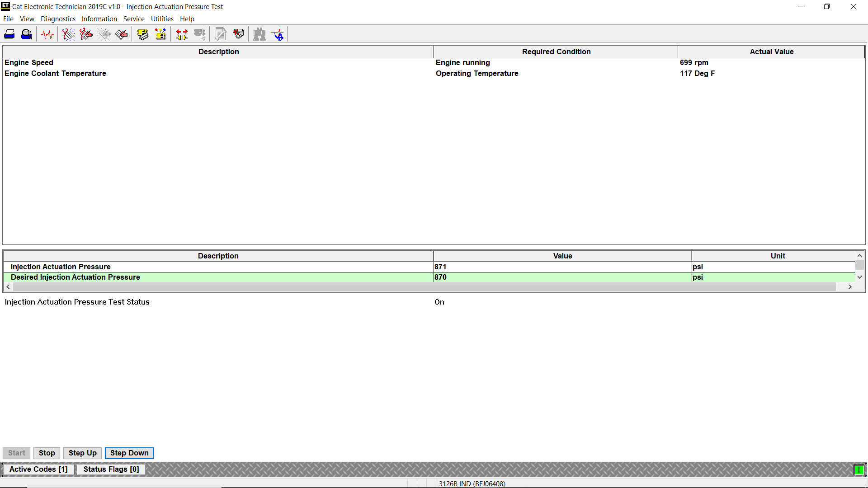Click the horizontal scrollbar left arrow

[x=8, y=287]
